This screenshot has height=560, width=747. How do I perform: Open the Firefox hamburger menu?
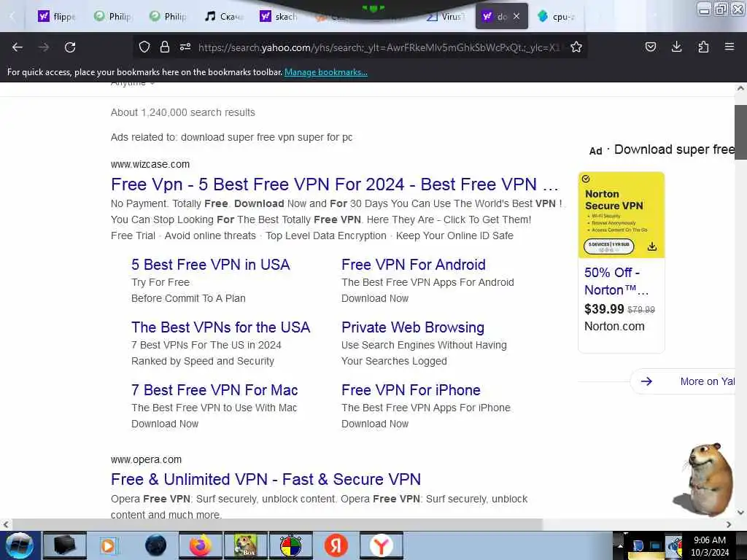(729, 47)
